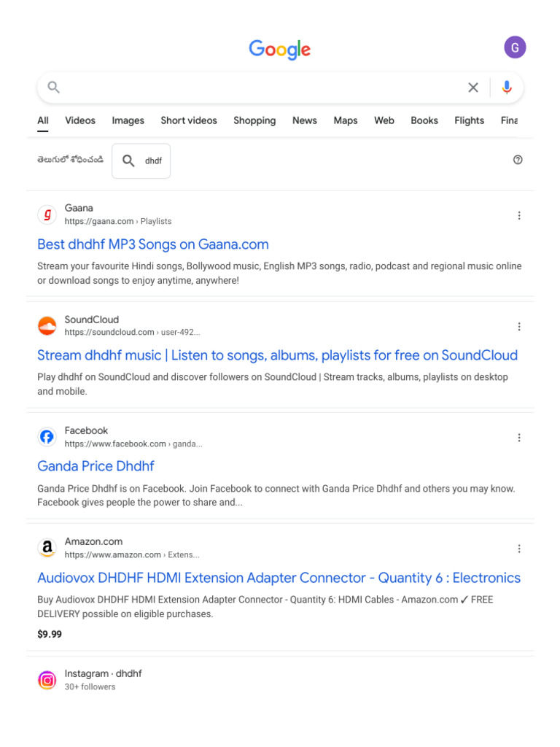Click the help question mark icon
Screen dimensions: 560x747
click(x=518, y=160)
